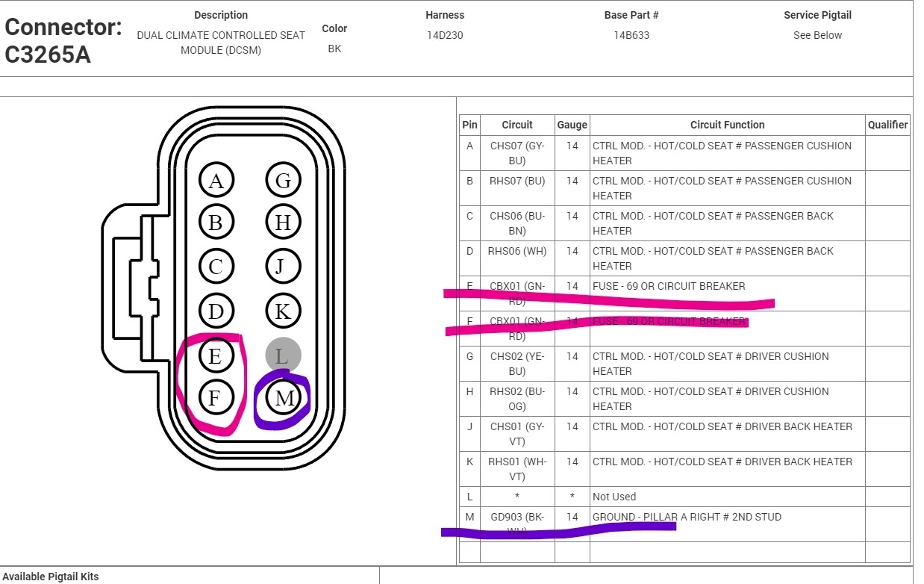Click pin C circle in connector diagram
Image resolution: width=924 pixels, height=584 pixels.
pyautogui.click(x=216, y=266)
